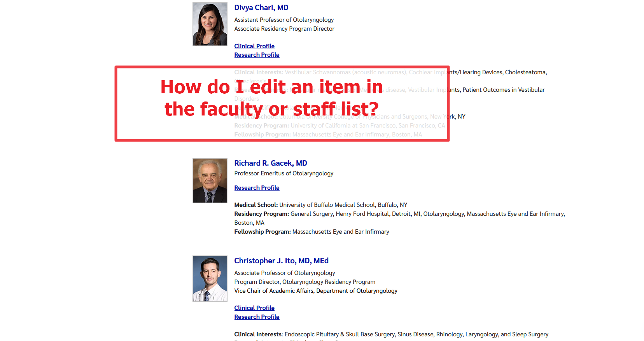Click Gacek's 'Medical School' label

[x=256, y=205]
